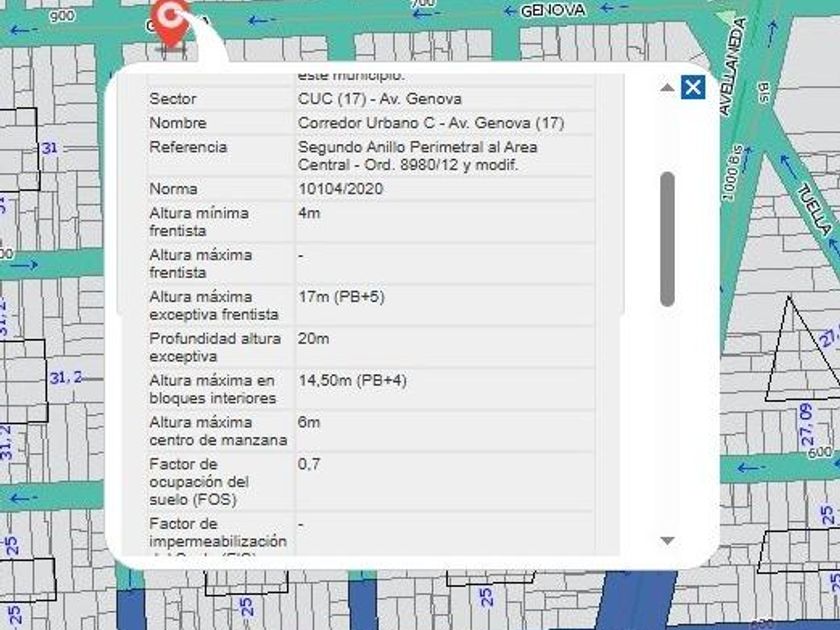Click the FOS value 0,7
The width and height of the screenshot is (840, 630).
(x=309, y=465)
